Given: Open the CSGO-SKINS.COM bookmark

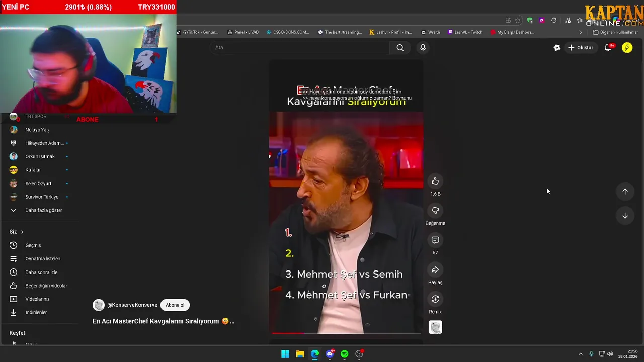Looking at the screenshot, I should pos(288,32).
